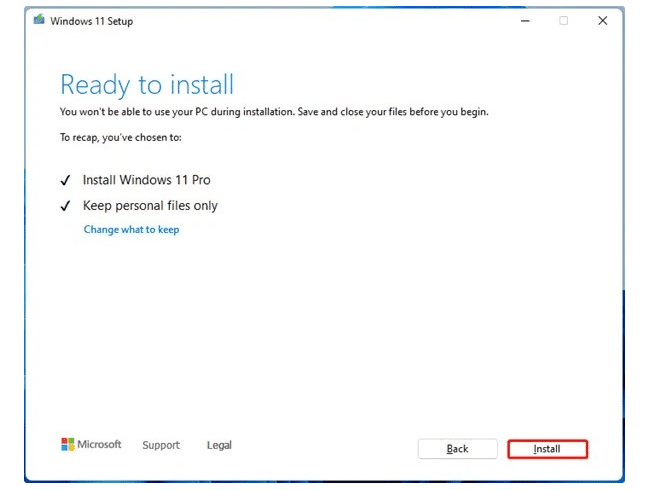
Task: Click the 'Install Windows 11 Pro' text
Action: (x=146, y=180)
